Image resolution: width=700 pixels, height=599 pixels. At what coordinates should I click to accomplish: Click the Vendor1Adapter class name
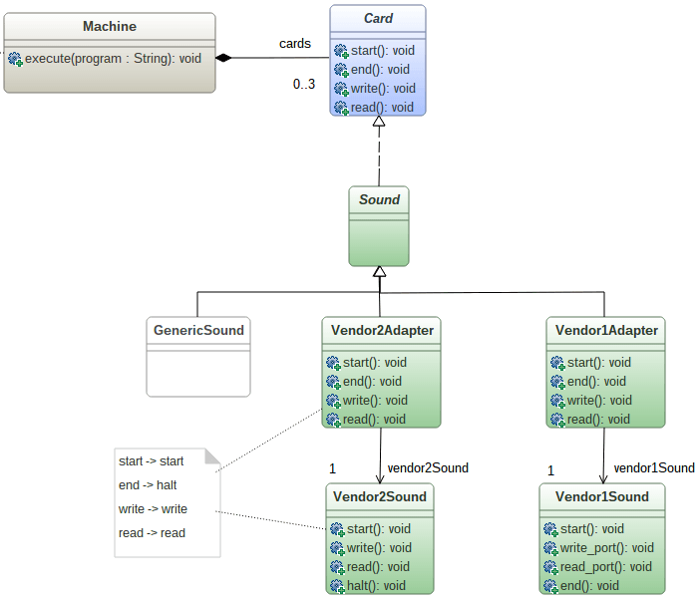pos(606,331)
